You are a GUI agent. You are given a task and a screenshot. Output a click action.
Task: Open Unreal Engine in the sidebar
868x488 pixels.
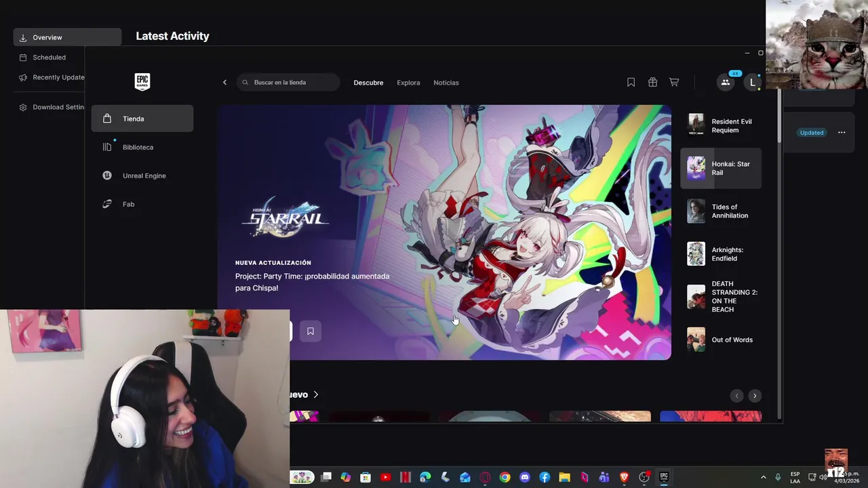142,176
